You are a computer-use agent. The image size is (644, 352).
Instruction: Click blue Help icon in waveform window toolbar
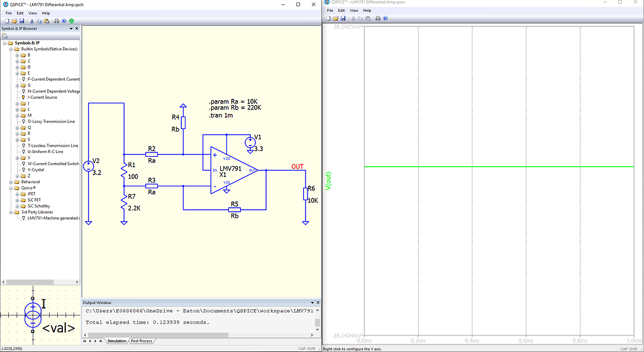point(385,18)
